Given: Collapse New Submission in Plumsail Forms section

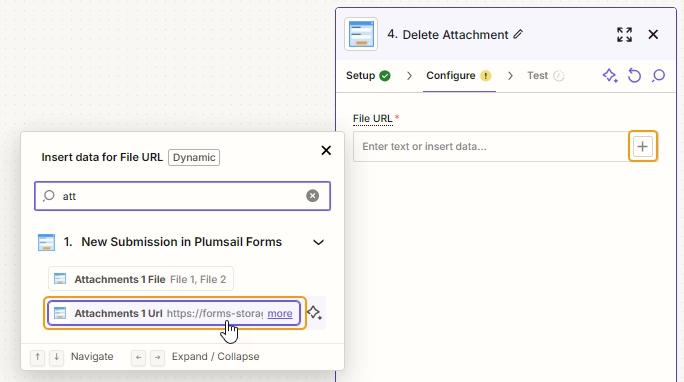Looking at the screenshot, I should [318, 242].
